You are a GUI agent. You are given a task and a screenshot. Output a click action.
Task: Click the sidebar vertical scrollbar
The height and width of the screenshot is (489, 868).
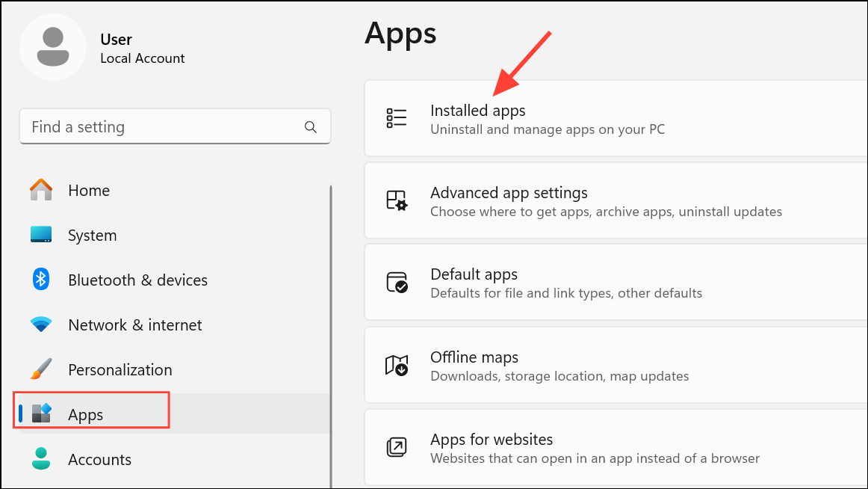pyautogui.click(x=330, y=336)
